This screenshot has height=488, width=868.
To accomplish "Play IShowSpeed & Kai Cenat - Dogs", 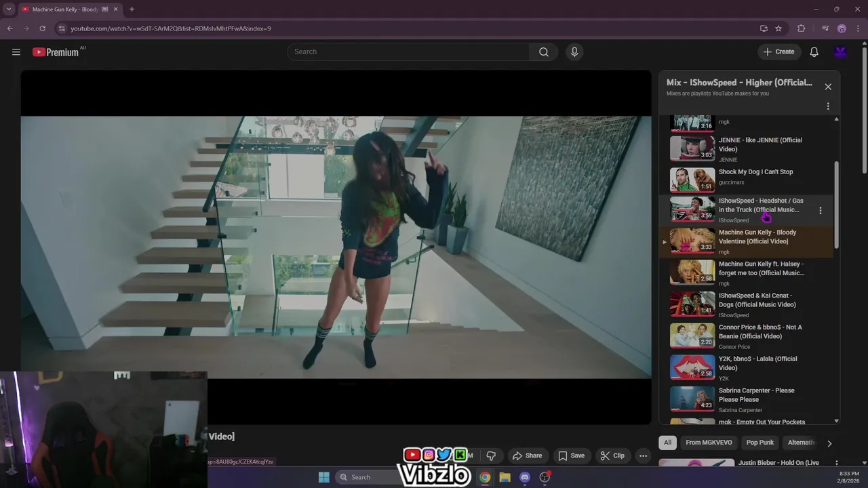I will pos(746,305).
